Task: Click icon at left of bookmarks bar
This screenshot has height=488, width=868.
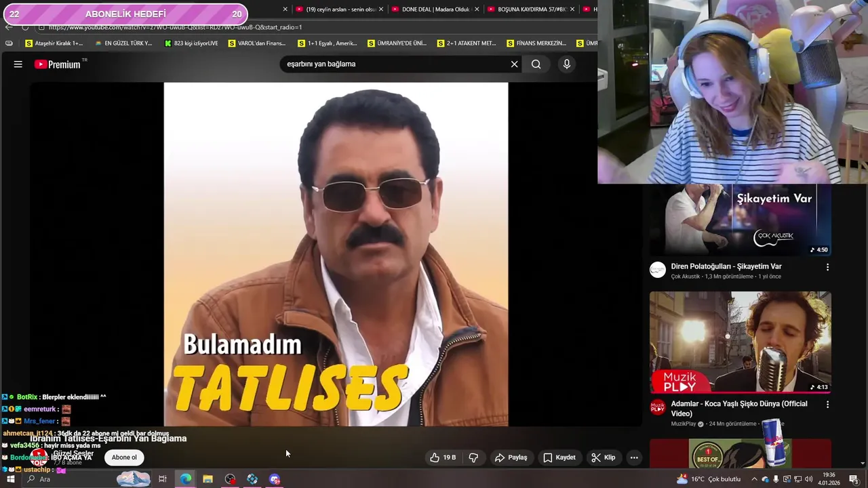Action: click(x=8, y=43)
